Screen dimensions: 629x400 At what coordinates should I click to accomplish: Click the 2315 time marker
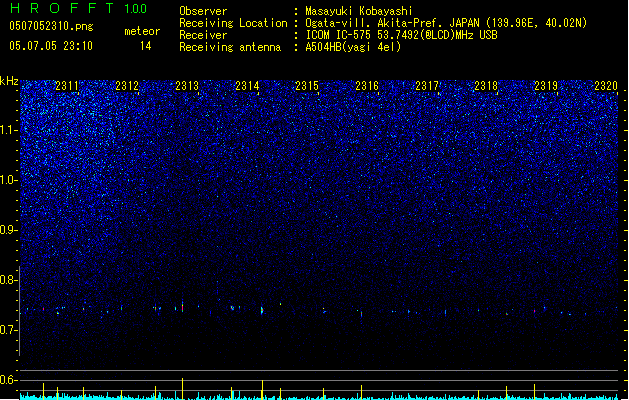point(307,86)
